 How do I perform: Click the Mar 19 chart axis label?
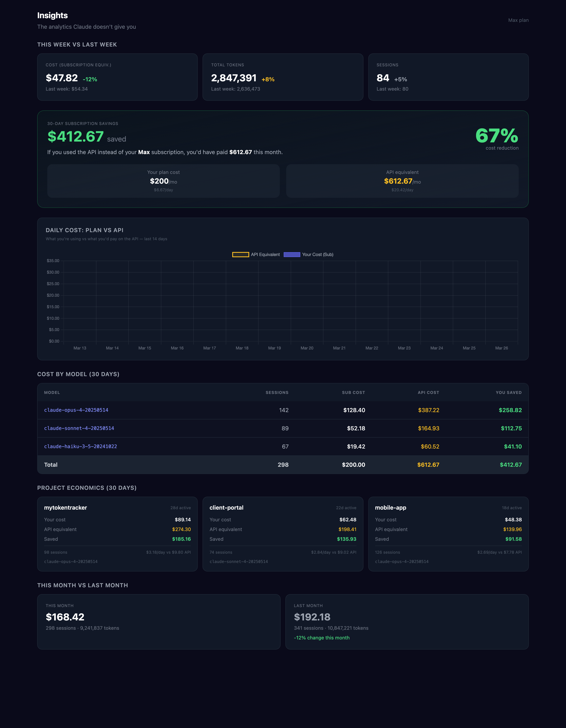pyautogui.click(x=274, y=348)
